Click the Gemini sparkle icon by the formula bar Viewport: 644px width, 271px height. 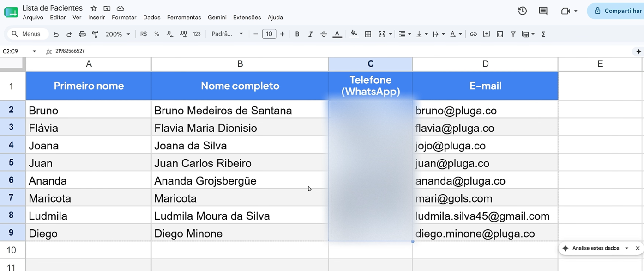(638, 51)
